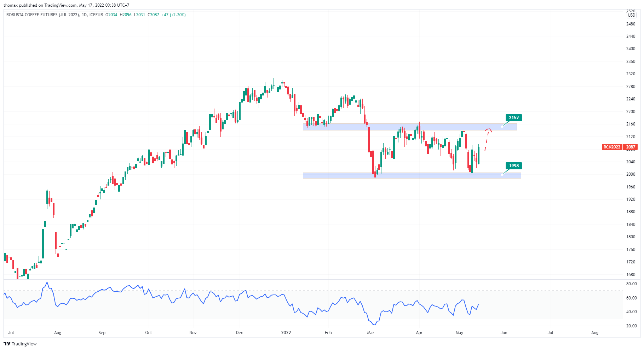Click the 2400 level on price axis

click(631, 49)
